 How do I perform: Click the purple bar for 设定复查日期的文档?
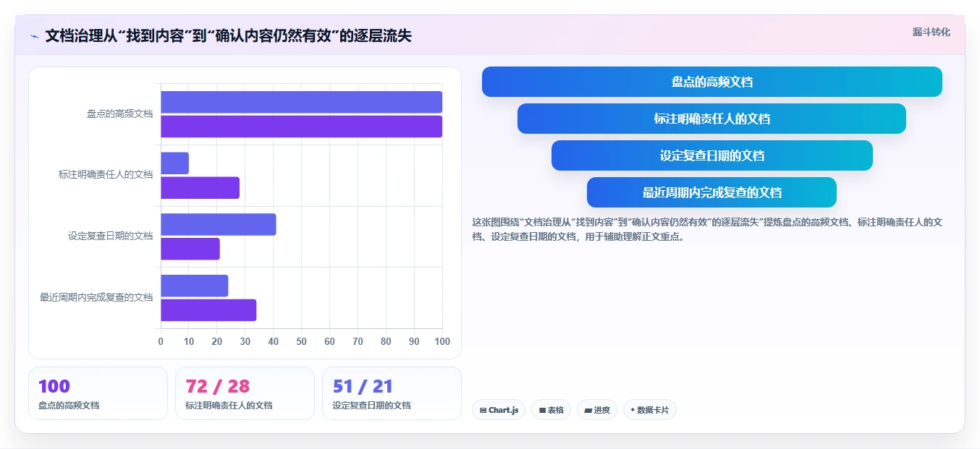tap(190, 249)
